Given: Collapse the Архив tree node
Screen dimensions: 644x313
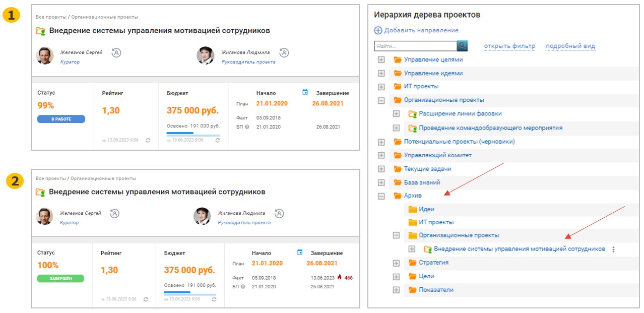Looking at the screenshot, I should 381,196.
